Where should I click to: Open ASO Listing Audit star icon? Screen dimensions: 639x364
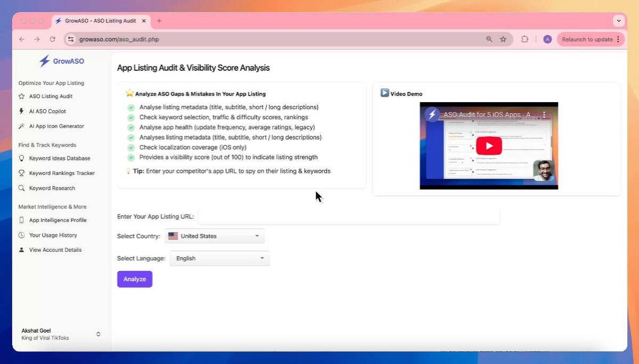21,96
